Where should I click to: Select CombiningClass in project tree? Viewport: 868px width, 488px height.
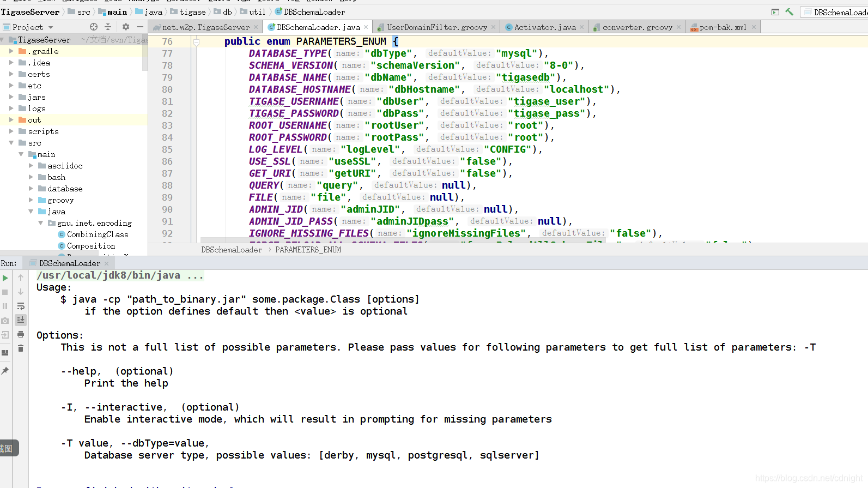point(98,234)
